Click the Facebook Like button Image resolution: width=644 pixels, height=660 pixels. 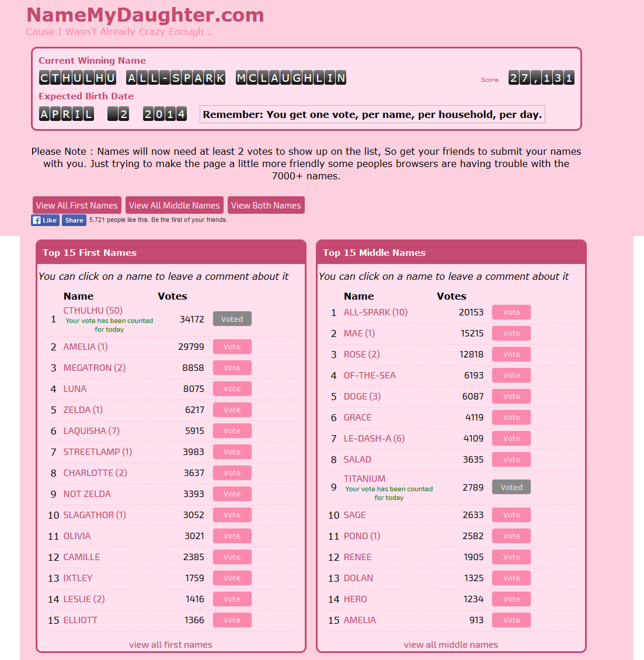click(x=45, y=220)
